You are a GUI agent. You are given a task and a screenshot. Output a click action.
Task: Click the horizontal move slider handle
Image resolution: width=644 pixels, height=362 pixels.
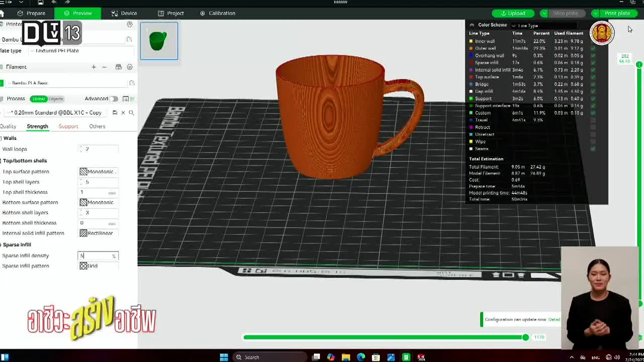click(x=525, y=337)
